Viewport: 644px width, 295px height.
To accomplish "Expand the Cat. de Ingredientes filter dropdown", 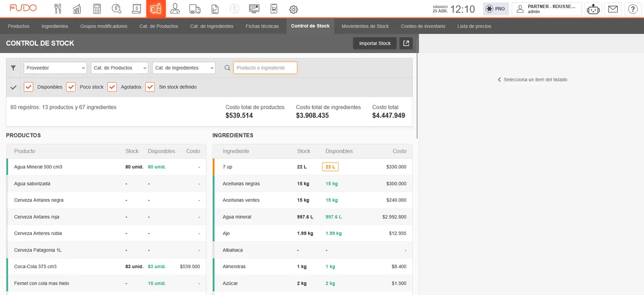I will [x=184, y=68].
